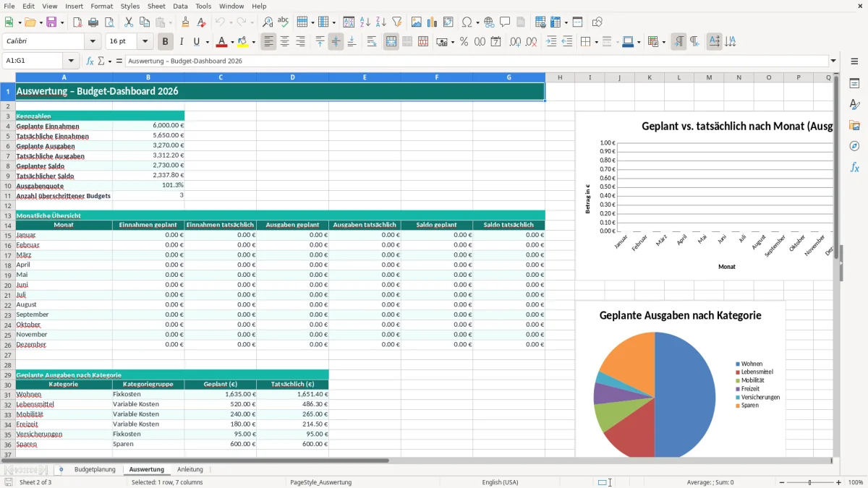
Task: Switch to the Budgetplanung sheet tab
Action: [95, 470]
